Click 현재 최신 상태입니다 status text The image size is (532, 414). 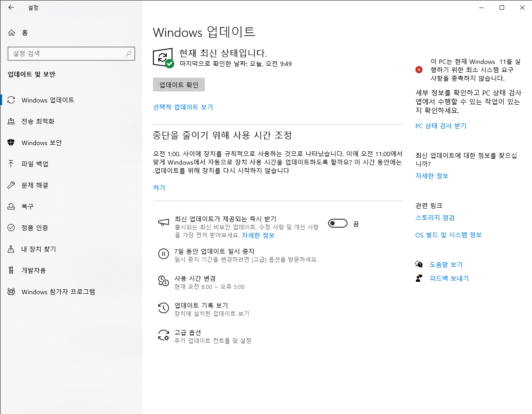[223, 53]
